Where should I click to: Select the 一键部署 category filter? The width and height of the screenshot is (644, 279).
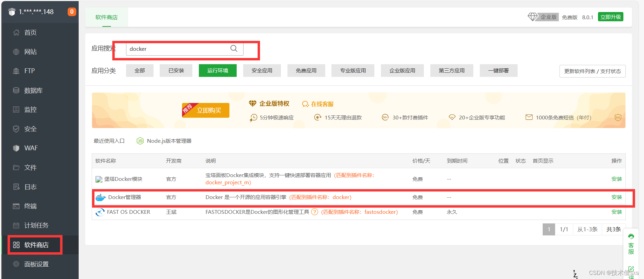coord(498,70)
